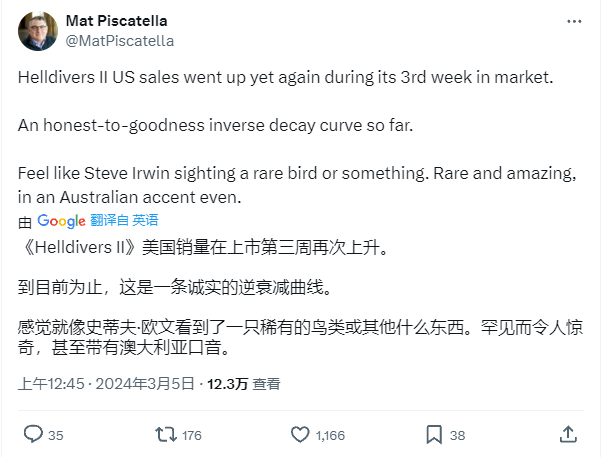Screen dimensions: 602x457
Task: Click the like count 1,166
Action: click(330, 435)
